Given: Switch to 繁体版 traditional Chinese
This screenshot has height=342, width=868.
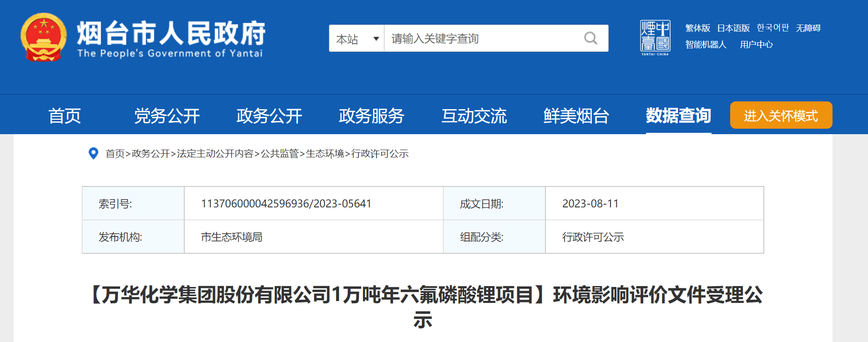Looking at the screenshot, I should [x=697, y=28].
